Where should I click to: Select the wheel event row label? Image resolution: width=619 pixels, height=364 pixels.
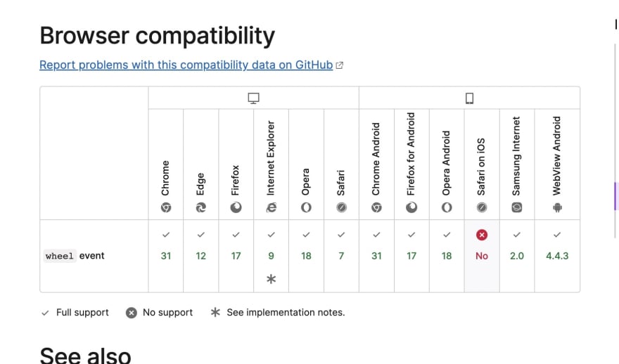tap(75, 256)
